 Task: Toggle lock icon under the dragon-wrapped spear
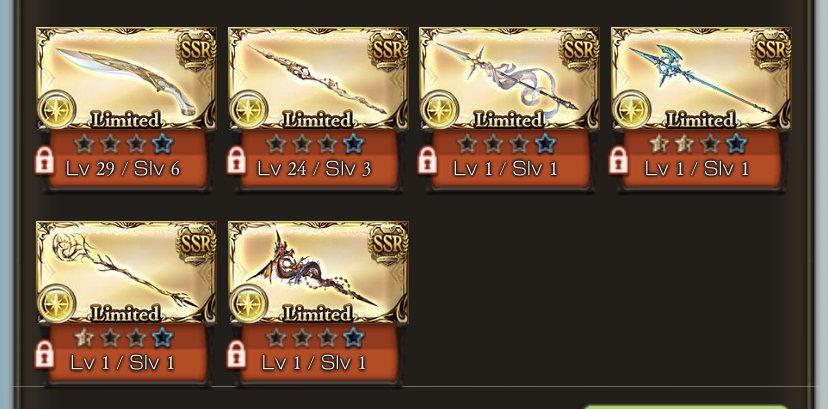tap(236, 354)
